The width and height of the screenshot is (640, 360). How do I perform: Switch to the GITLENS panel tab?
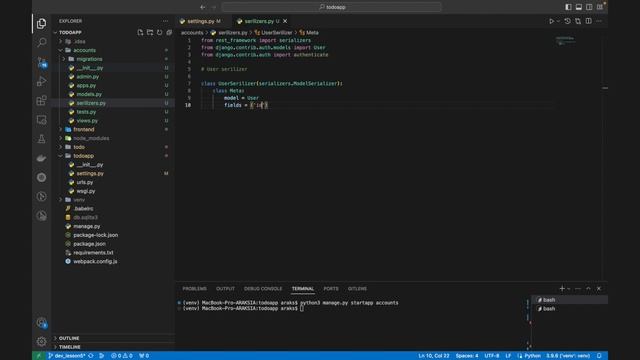(x=357, y=289)
